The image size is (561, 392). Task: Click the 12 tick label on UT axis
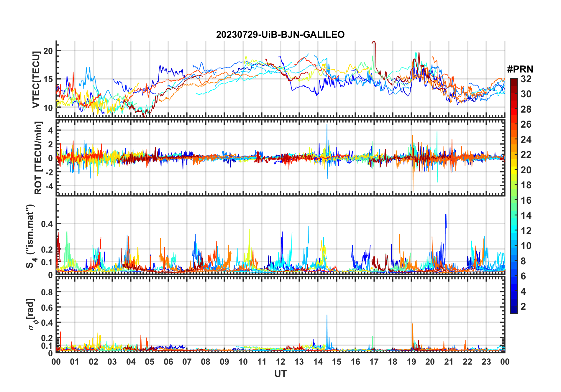280,362
